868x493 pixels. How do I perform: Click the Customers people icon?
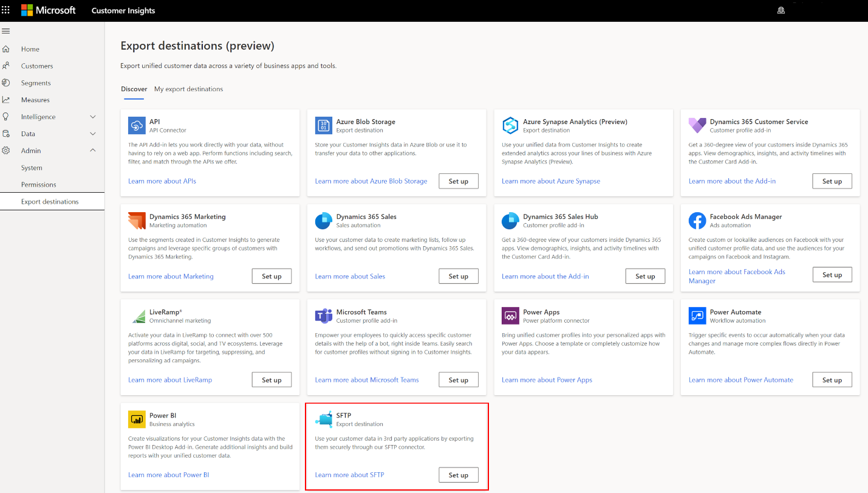click(6, 66)
